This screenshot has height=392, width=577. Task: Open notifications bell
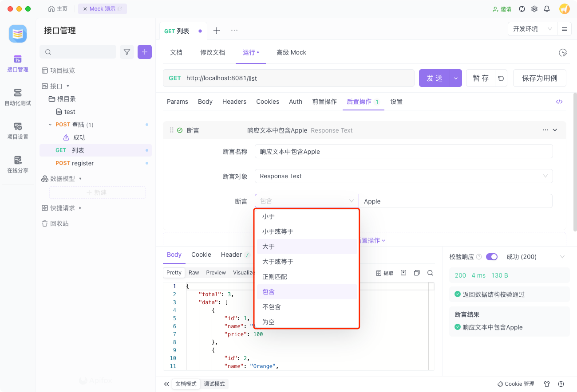[547, 9]
